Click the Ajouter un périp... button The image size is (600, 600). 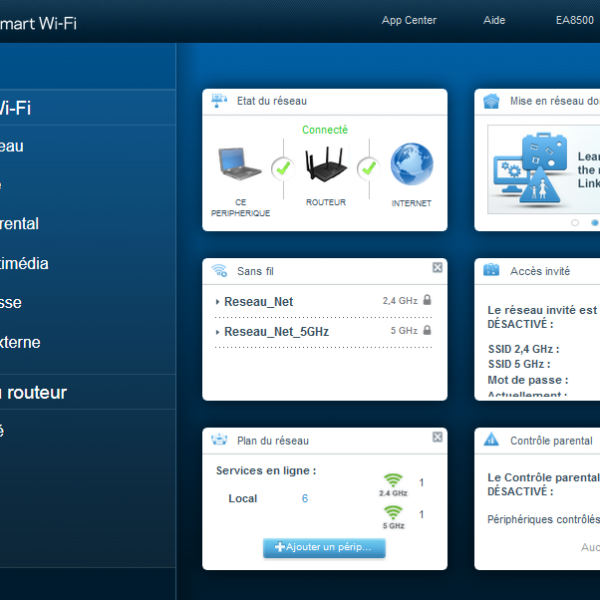324,547
